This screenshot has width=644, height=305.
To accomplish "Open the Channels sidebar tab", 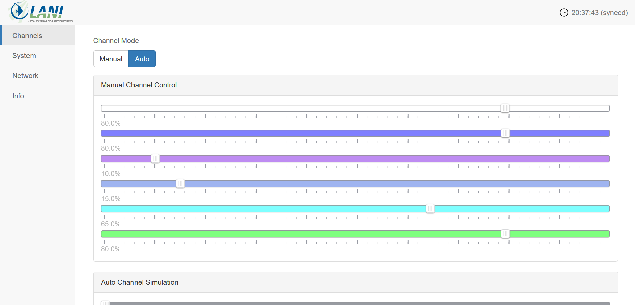I will pyautogui.click(x=27, y=36).
